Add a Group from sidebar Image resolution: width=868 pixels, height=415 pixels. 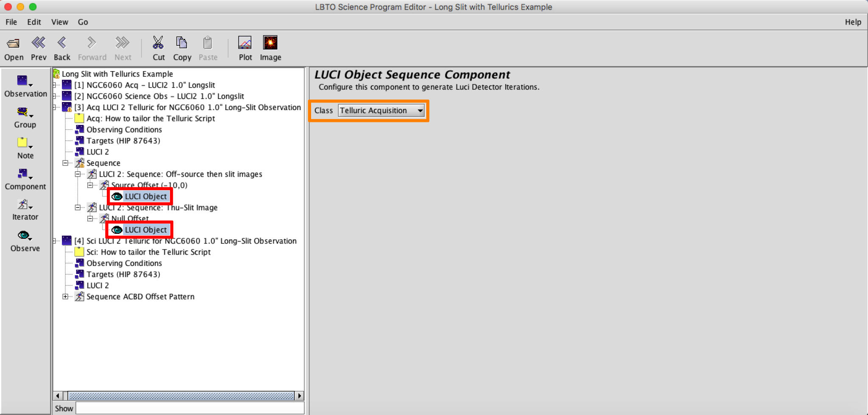[x=25, y=117]
